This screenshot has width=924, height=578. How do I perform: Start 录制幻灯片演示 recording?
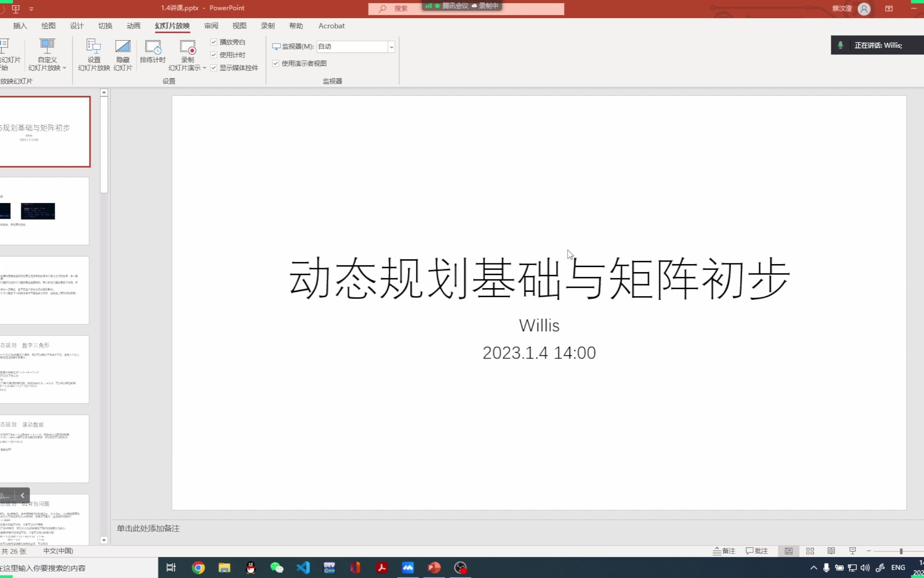pos(186,48)
